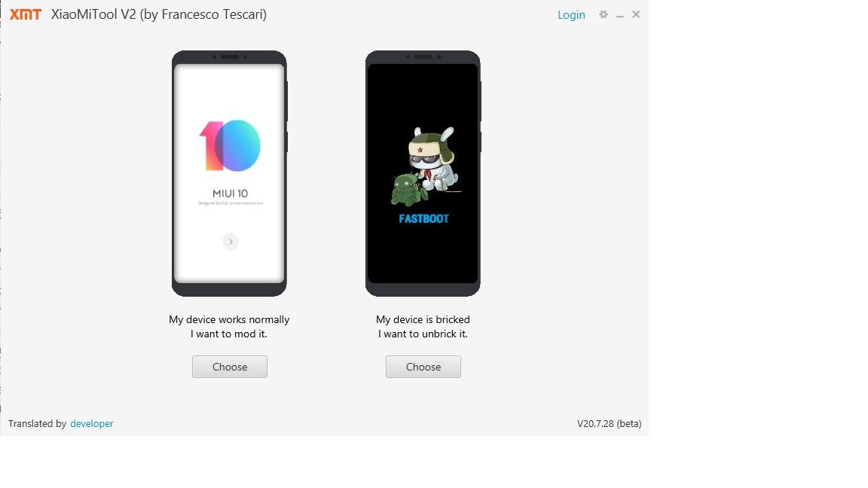Open the Login link
Screen dimensions: 868x488
[x=571, y=15]
